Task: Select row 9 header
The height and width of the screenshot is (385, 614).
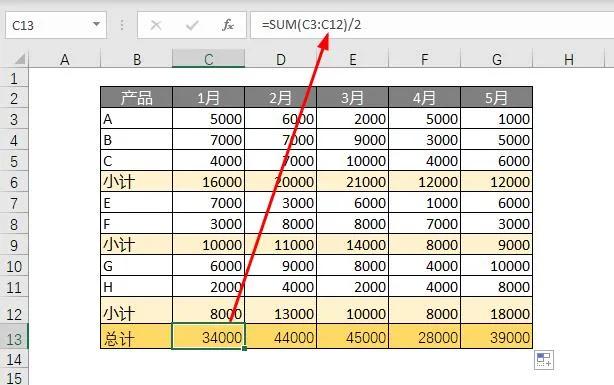Action: pyautogui.click(x=14, y=245)
